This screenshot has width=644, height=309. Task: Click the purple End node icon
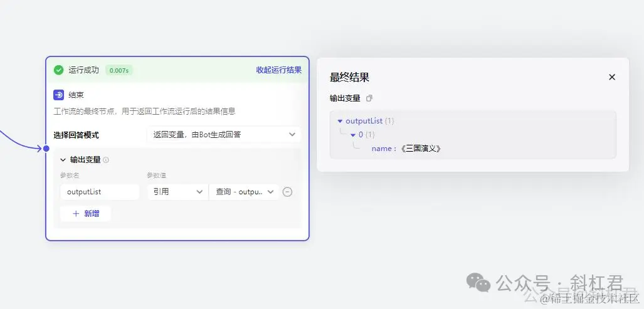coord(59,95)
